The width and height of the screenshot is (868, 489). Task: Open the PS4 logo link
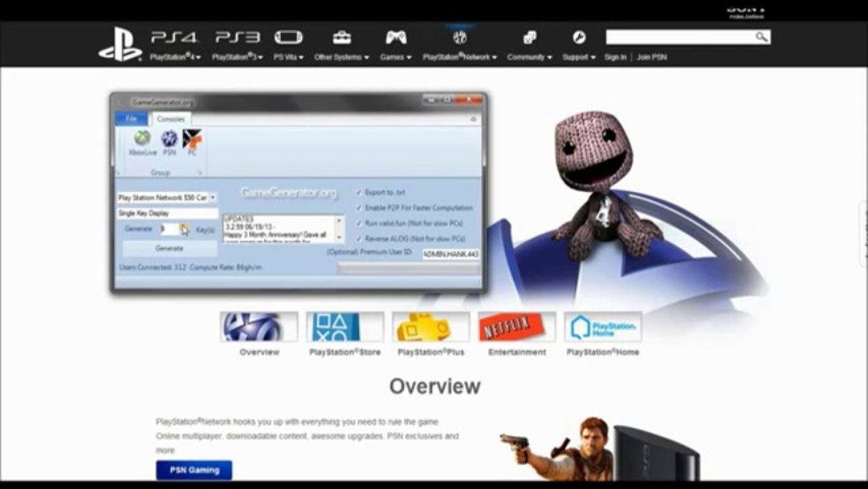174,37
